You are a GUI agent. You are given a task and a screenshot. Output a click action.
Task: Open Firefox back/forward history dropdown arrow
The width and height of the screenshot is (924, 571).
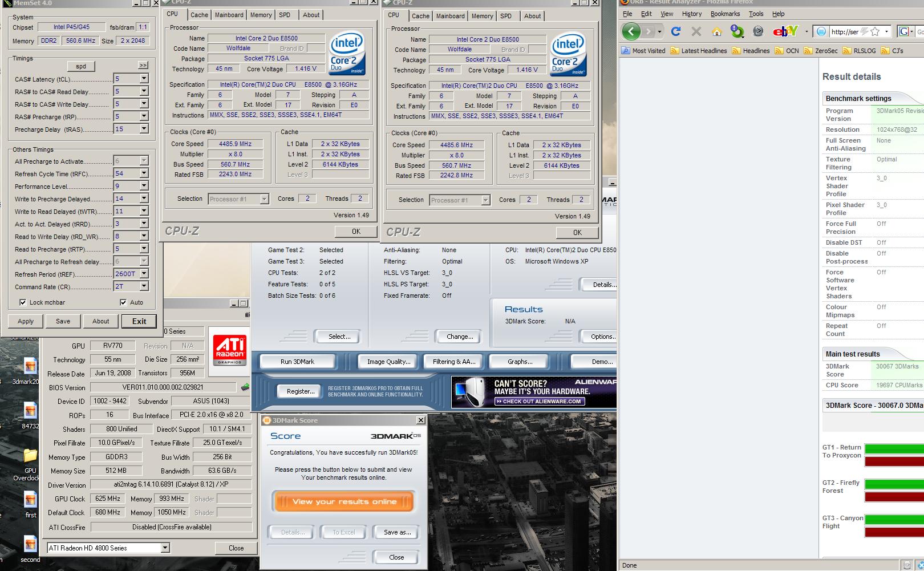[660, 31]
